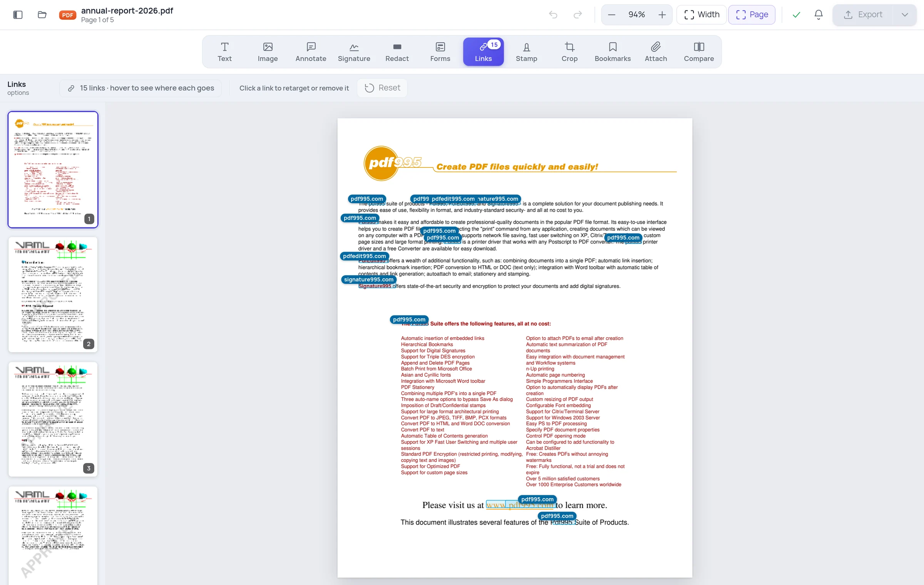Viewport: 924px width, 585px height.
Task: Click the red PDF file badge
Action: (67, 15)
